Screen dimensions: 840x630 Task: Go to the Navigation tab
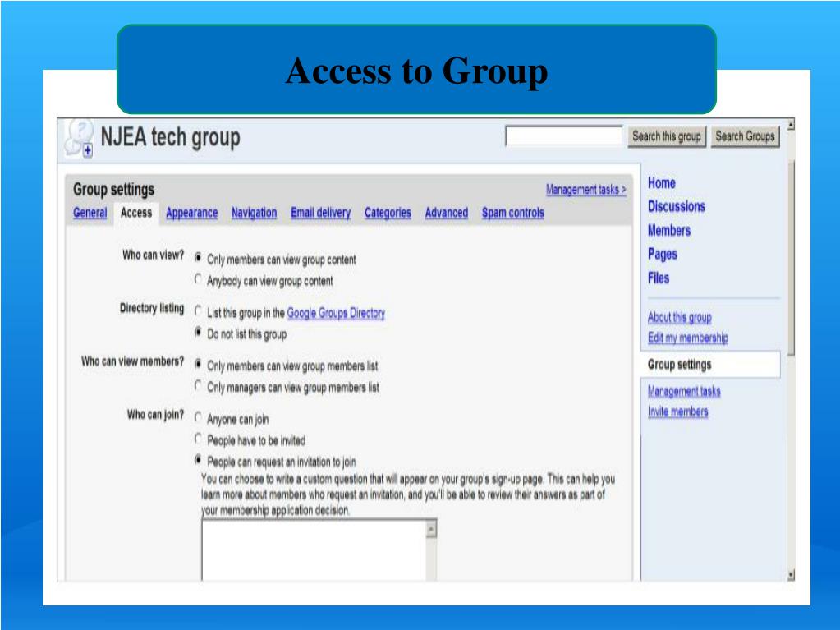tap(254, 213)
